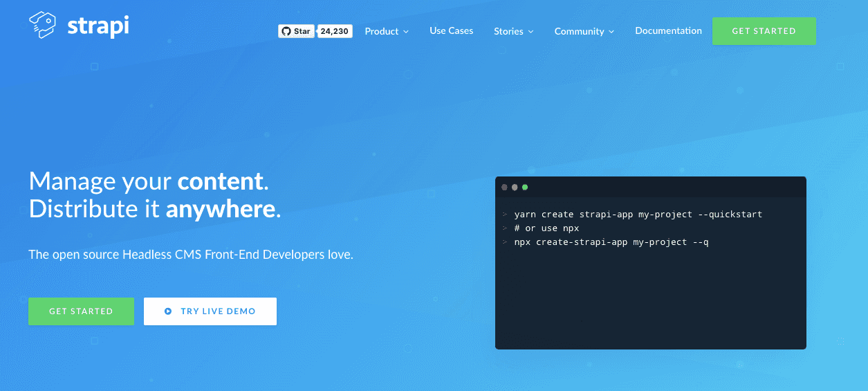868x391 pixels.
Task: Click the header GET STARTED button
Action: pyautogui.click(x=764, y=31)
